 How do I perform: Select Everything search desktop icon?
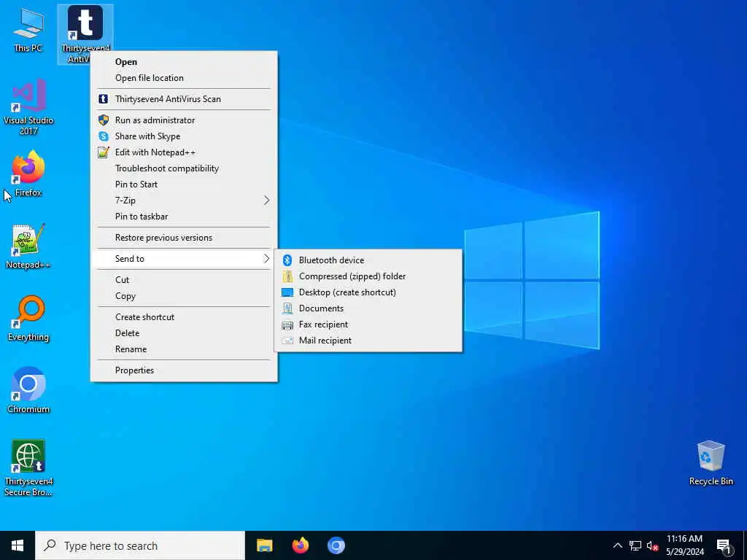[28, 318]
